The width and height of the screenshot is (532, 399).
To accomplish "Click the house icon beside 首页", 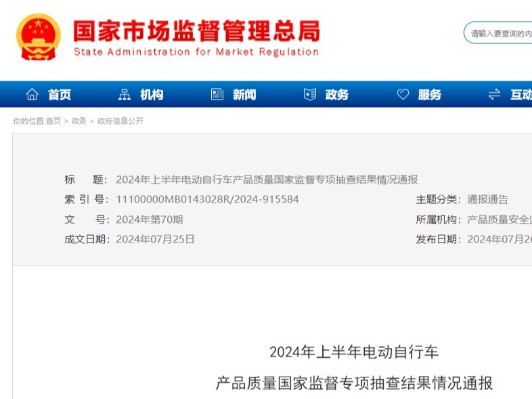I will [32, 95].
